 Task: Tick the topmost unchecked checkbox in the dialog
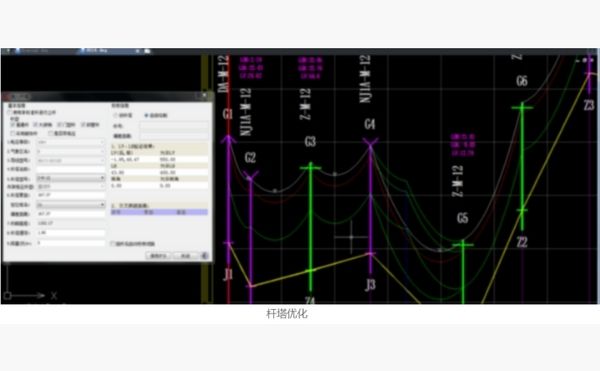pos(9,112)
